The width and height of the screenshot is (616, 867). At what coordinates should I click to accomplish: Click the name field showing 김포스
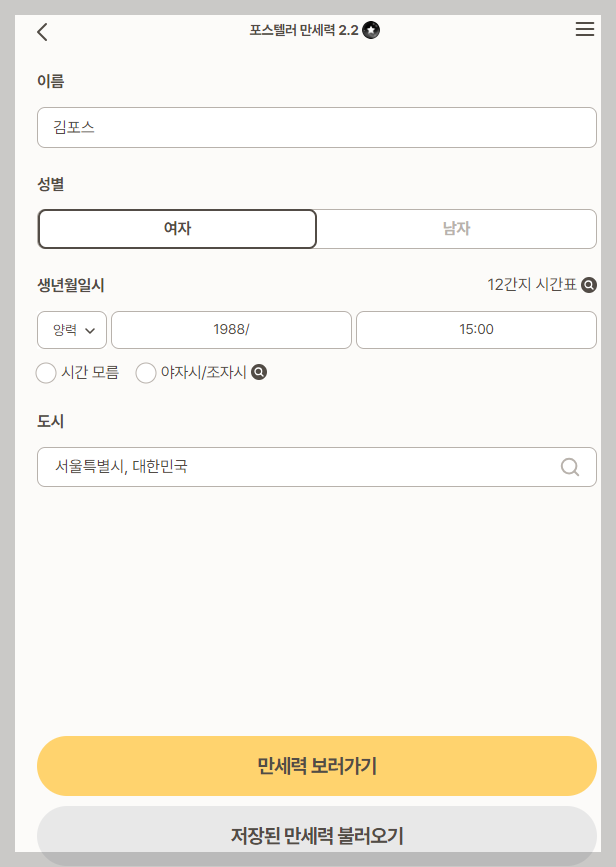(316, 127)
